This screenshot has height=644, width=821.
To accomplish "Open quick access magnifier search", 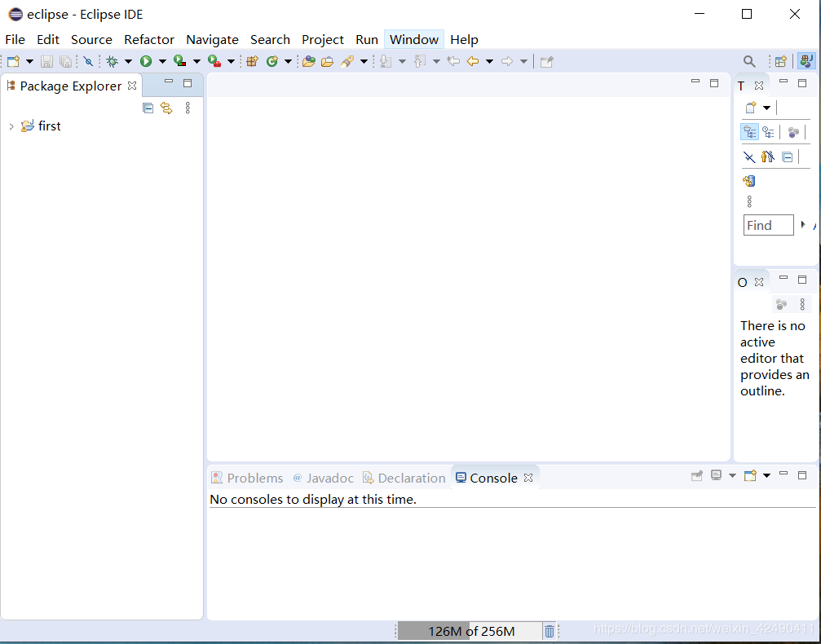I will (749, 61).
